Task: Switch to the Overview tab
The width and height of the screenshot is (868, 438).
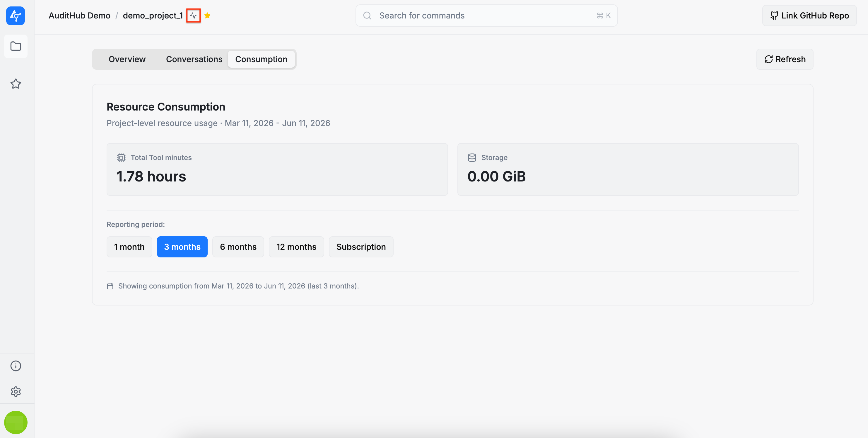Action: click(x=127, y=59)
